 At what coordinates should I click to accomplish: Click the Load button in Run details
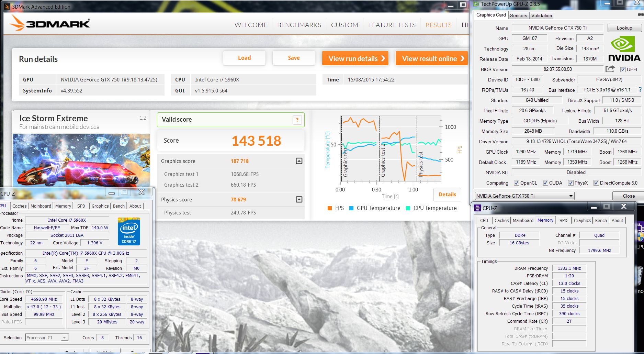(244, 58)
